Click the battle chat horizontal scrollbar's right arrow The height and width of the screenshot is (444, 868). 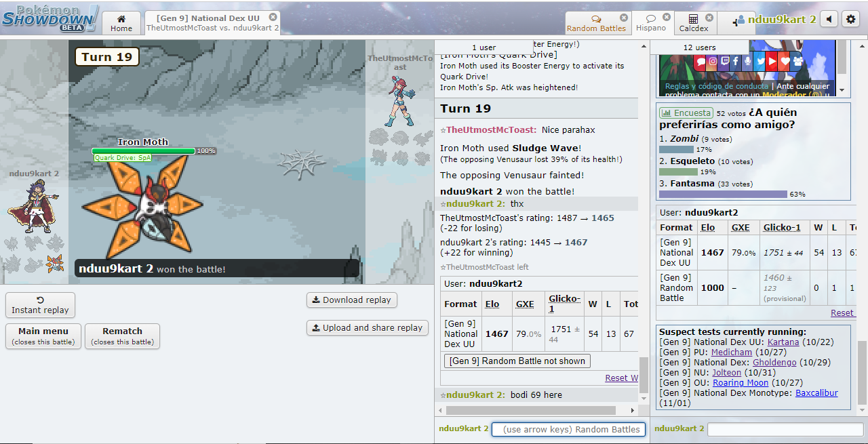click(633, 411)
